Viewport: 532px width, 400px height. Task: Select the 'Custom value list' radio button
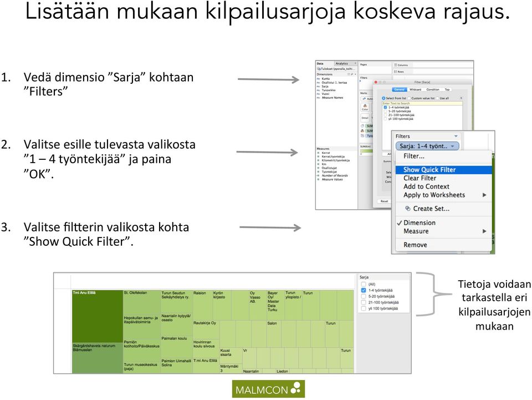tap(410, 98)
